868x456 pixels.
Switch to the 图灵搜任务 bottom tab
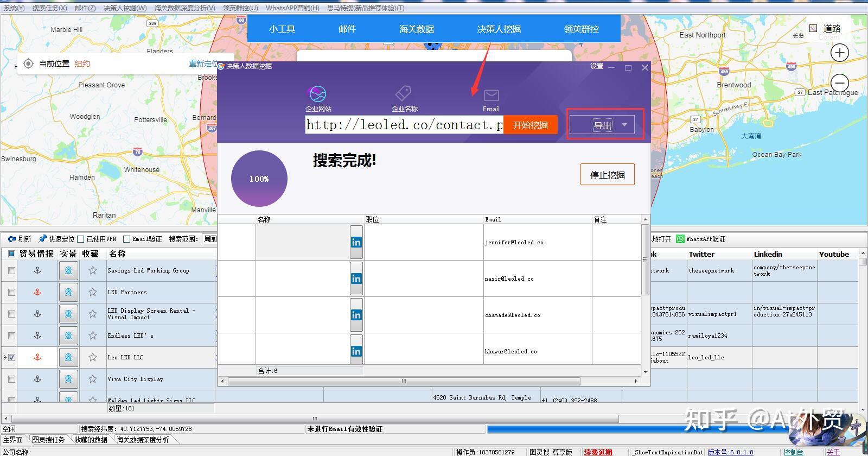point(48,440)
